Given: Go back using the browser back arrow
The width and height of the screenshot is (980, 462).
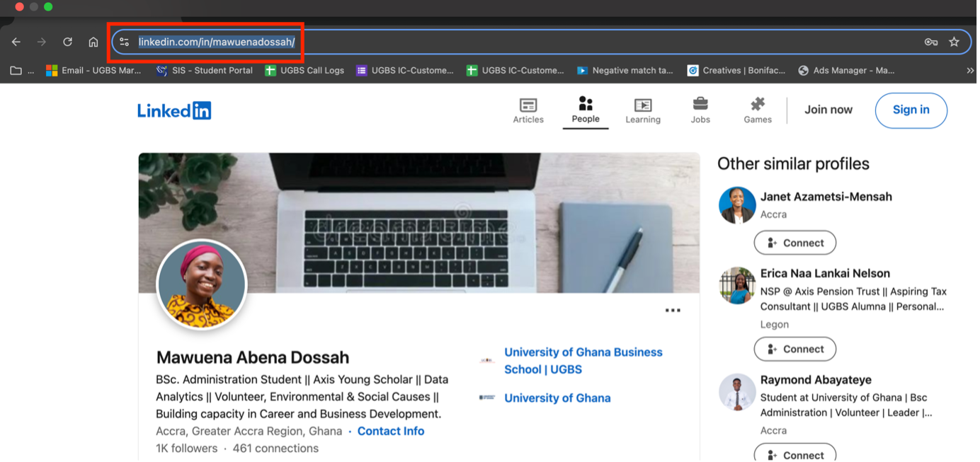Looking at the screenshot, I should 16,42.
